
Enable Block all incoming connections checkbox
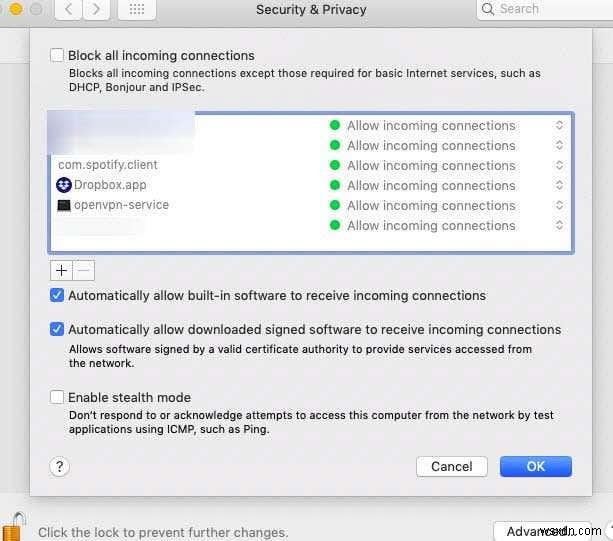(x=57, y=56)
